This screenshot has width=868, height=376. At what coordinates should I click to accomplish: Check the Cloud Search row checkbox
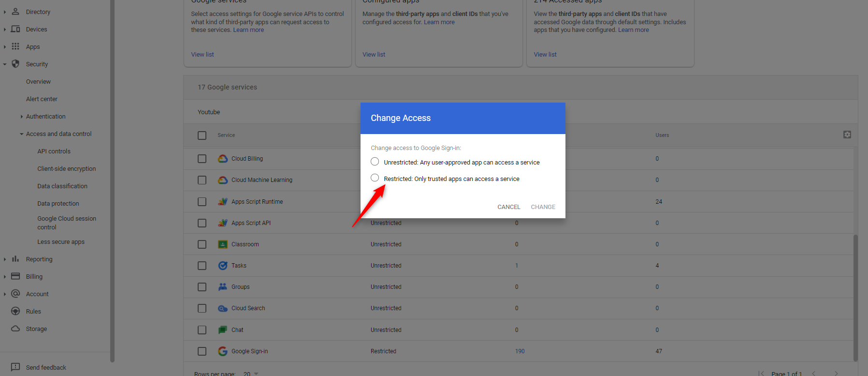point(202,308)
